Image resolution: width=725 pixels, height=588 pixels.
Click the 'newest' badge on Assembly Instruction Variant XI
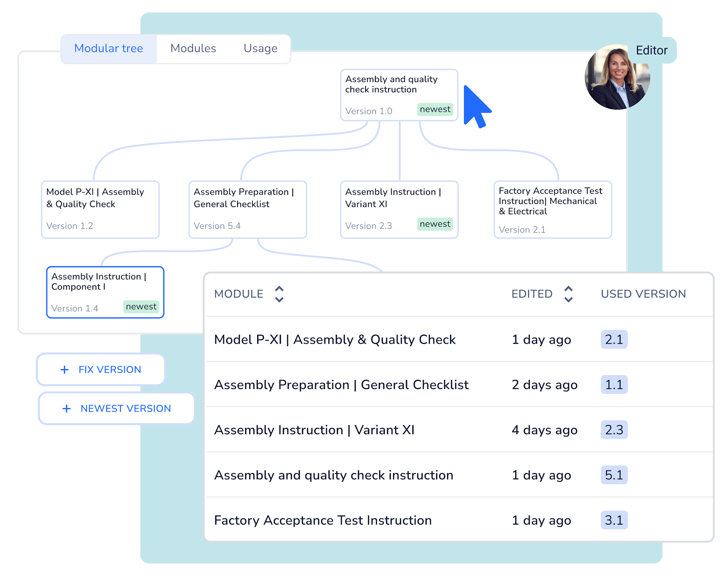(x=435, y=224)
